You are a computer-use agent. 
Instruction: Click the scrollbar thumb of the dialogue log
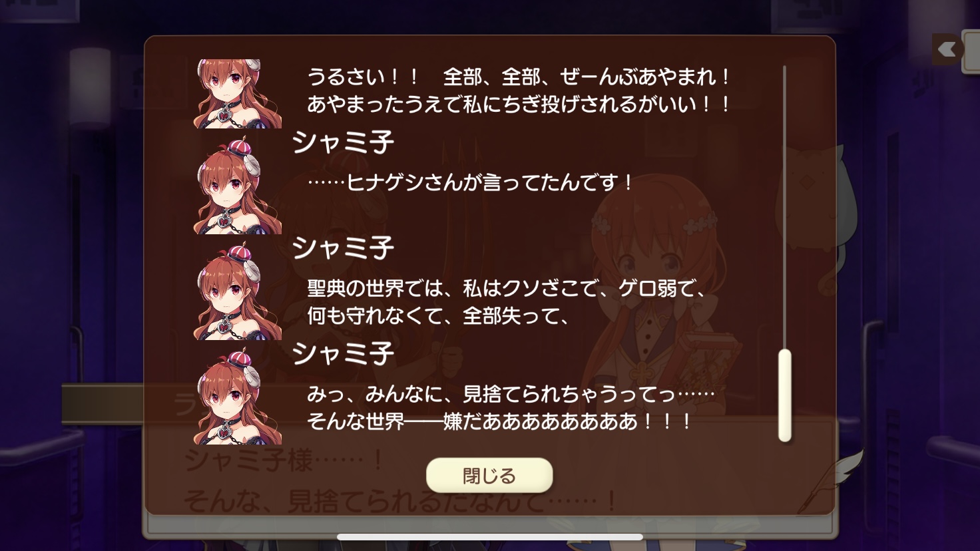[x=785, y=395]
